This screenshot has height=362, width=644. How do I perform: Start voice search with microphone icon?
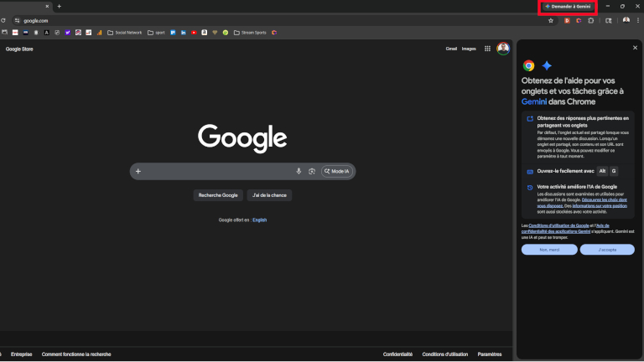299,171
